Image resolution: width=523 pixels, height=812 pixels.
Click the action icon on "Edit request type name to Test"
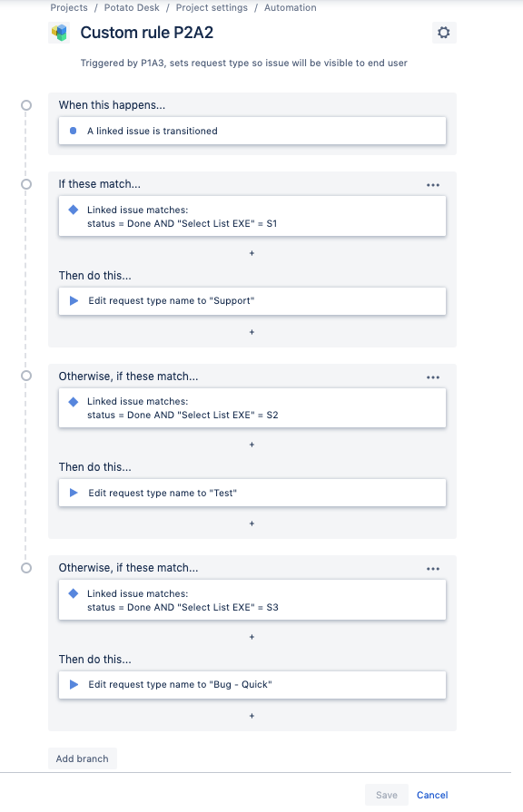click(x=74, y=493)
